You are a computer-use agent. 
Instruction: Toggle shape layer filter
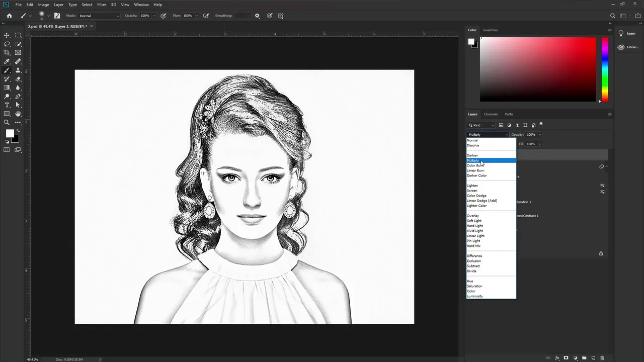tap(525, 125)
